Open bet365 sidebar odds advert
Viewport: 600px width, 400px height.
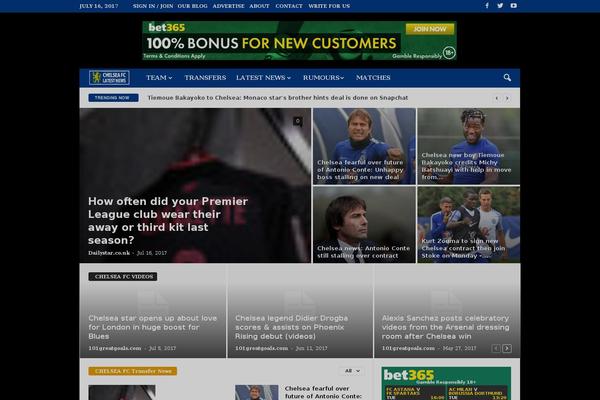tap(446, 384)
